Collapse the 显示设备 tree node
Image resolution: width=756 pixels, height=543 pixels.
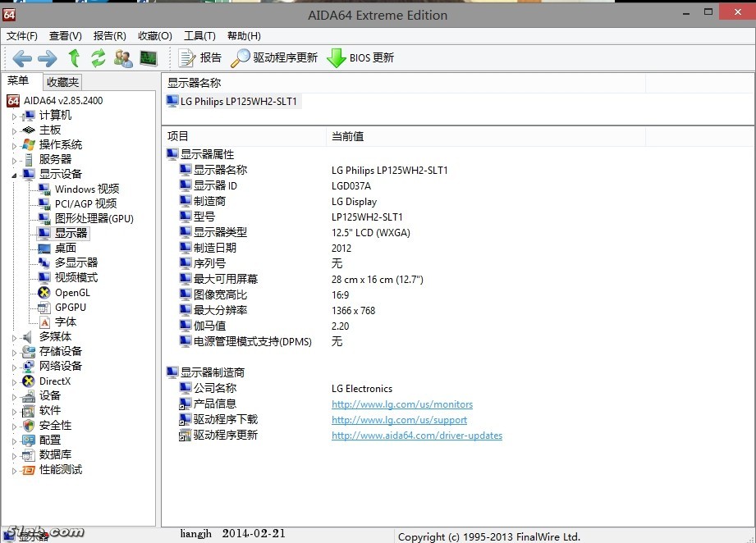tap(14, 175)
